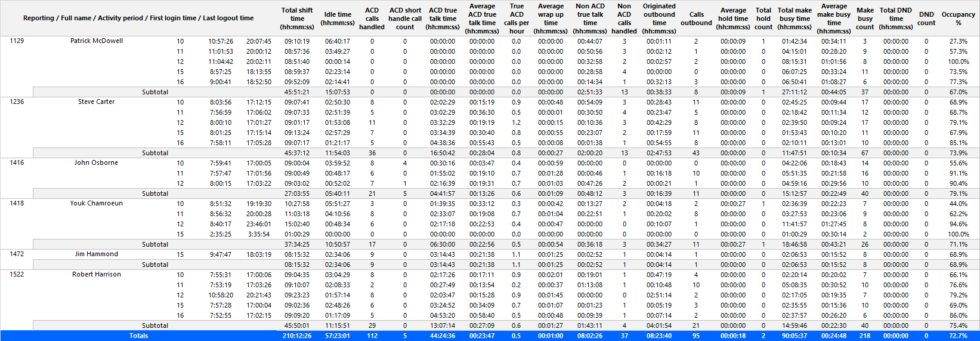Screen dimensions: 980x341
Task: Select the Total hold count header
Action: pos(763,19)
